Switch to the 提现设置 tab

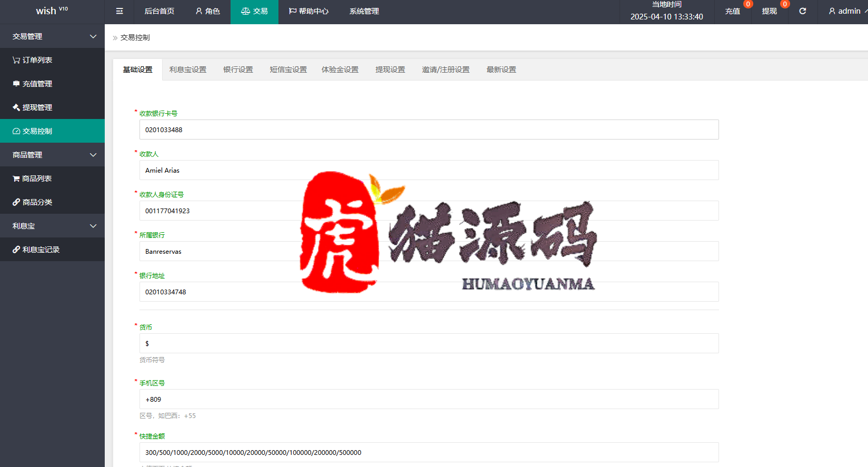(x=390, y=69)
